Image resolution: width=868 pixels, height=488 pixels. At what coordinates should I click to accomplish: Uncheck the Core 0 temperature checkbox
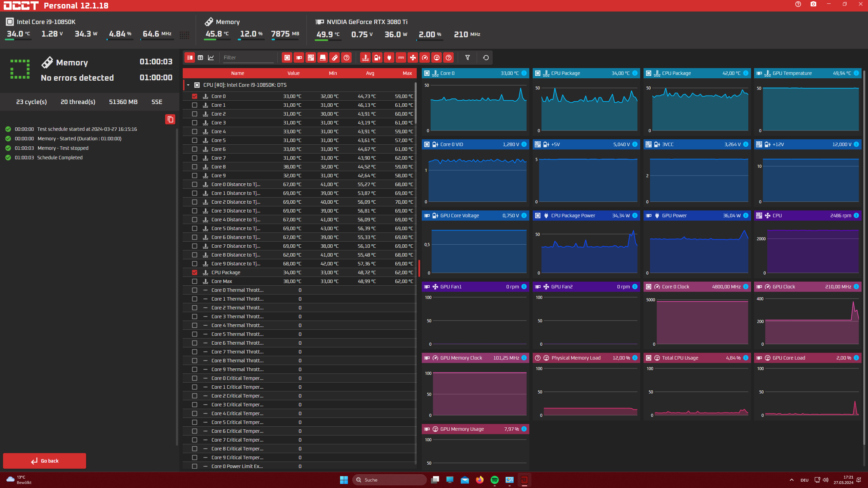(195, 96)
